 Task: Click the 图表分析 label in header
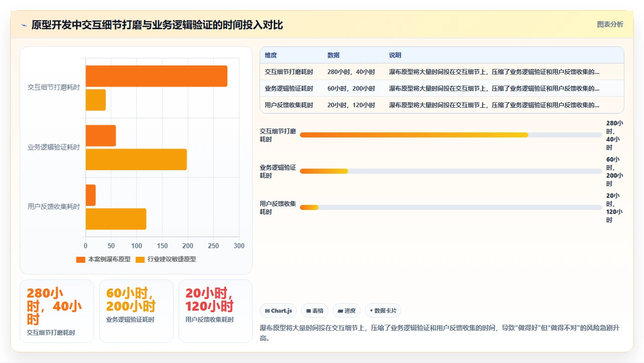pyautogui.click(x=610, y=24)
